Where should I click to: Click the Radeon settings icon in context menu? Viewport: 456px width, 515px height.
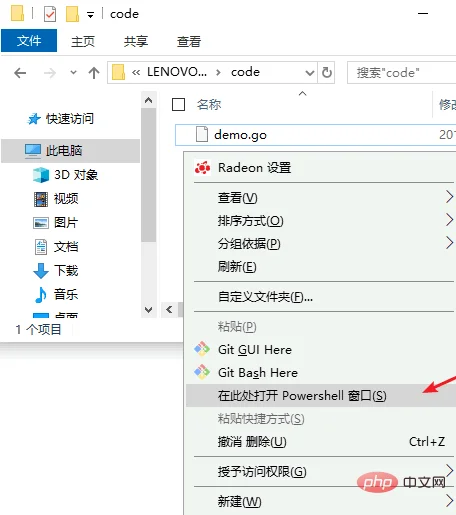pyautogui.click(x=202, y=168)
